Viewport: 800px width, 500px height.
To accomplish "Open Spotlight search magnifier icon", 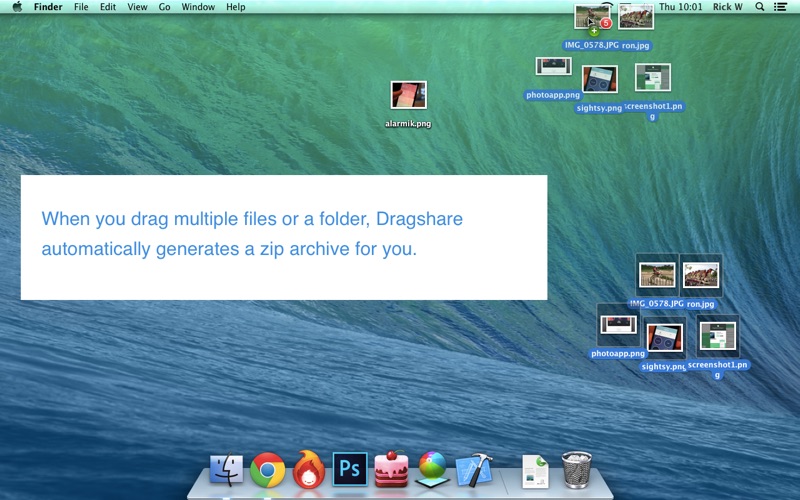I will (x=760, y=7).
